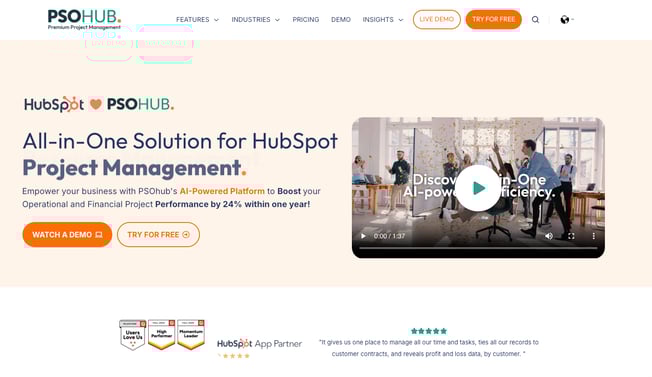The width and height of the screenshot is (652, 377).
Task: Click the PSOhub logo in header
Action: pos(84,20)
